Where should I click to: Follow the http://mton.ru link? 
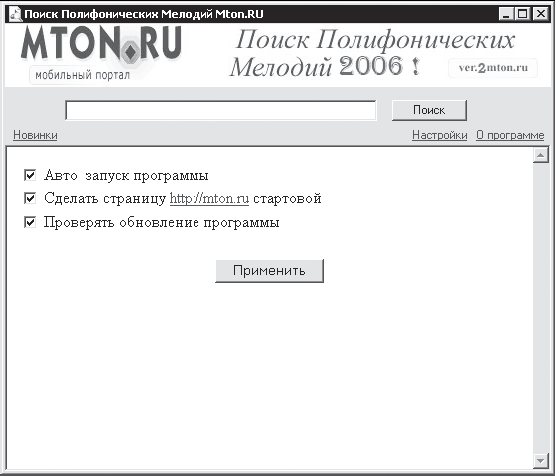pyautogui.click(x=209, y=199)
